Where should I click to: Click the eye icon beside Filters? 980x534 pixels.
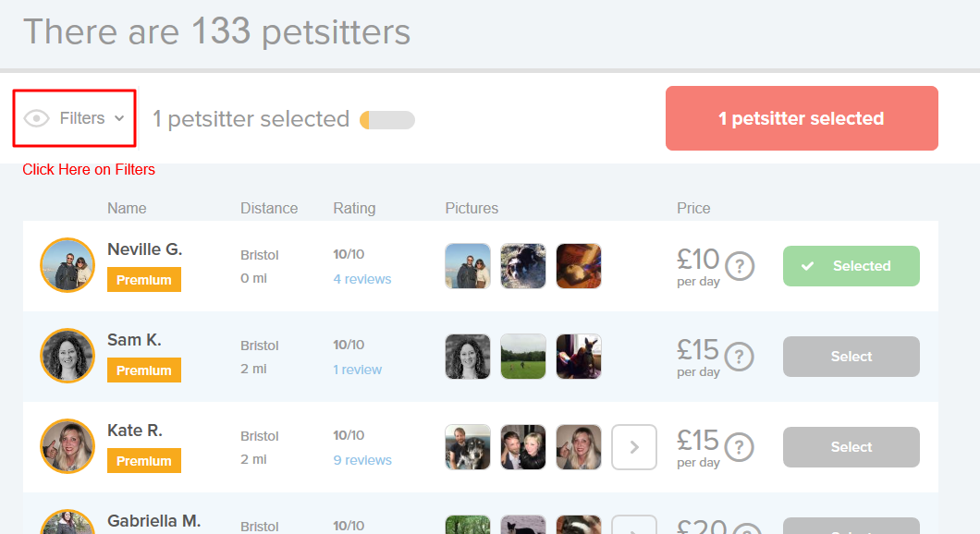(x=36, y=118)
